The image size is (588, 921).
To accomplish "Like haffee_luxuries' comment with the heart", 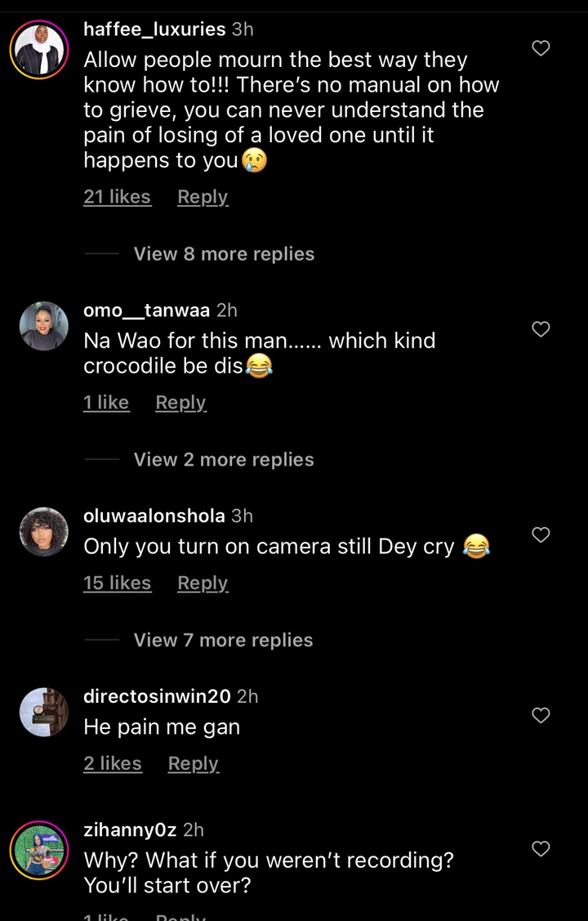I will 541,48.
